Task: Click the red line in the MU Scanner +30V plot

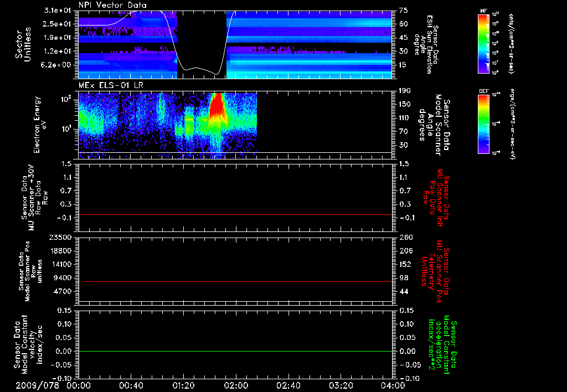Action: click(235, 214)
